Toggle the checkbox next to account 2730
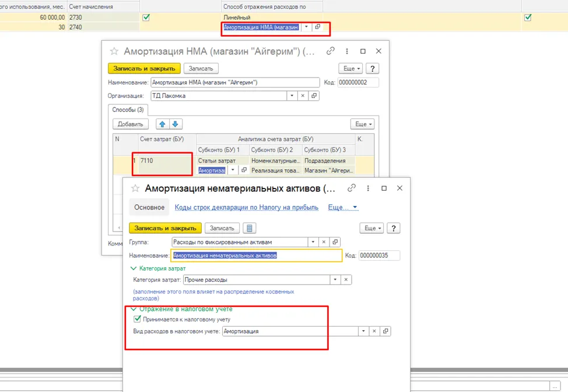Viewport: 568px width, 392px height. (146, 17)
